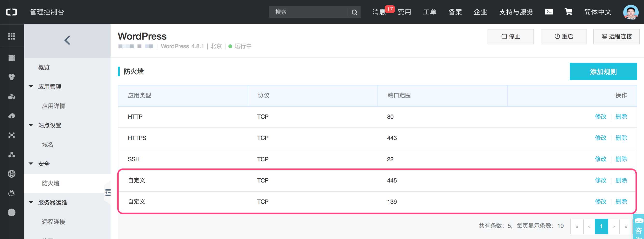
Task: Click the 远程连接 button at top right
Action: click(616, 36)
